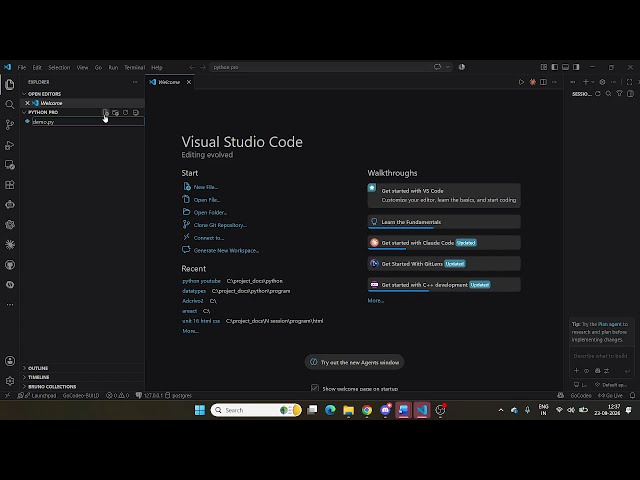This screenshot has width=640, height=480.
Task: Open recent project python youtube
Action: [201, 281]
